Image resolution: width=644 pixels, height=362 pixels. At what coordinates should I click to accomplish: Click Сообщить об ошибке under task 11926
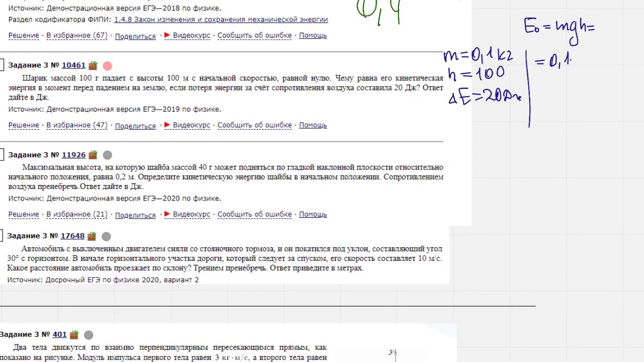click(255, 215)
